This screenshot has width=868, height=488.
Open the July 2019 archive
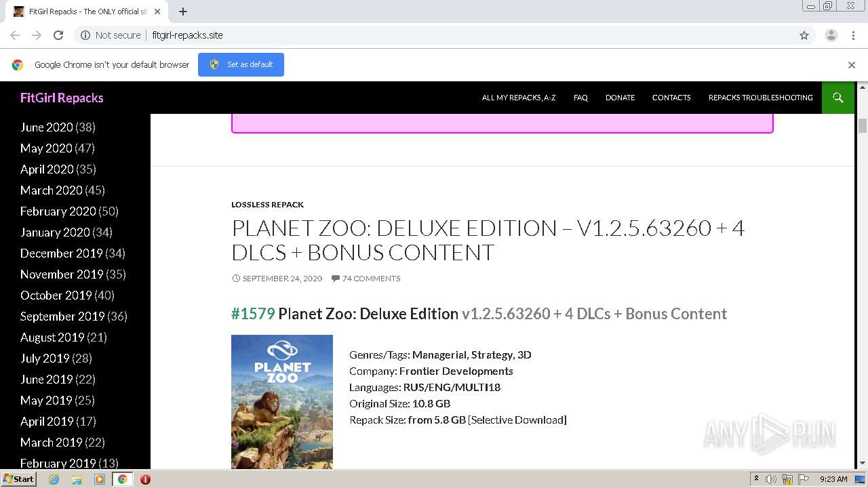(x=45, y=359)
